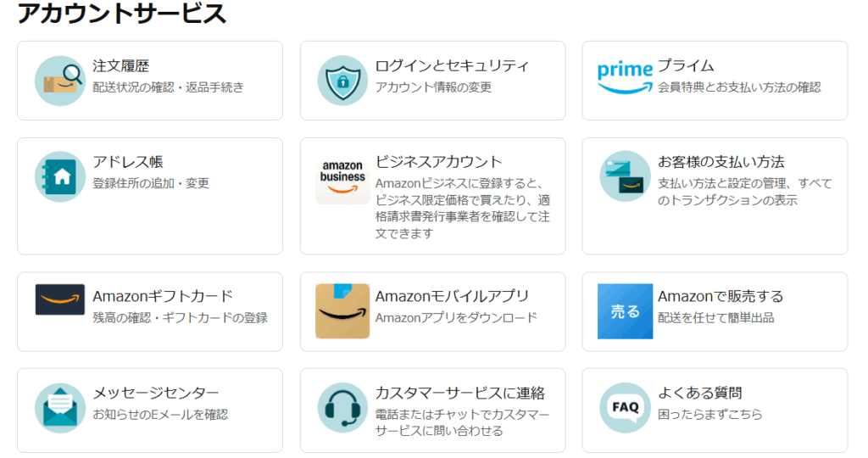Go to プライム membership page
Image resolution: width=868 pixels, height=458 pixels.
click(686, 66)
